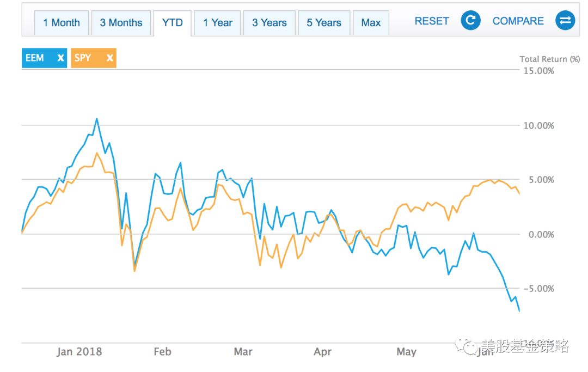Select the 1 Year range tab
This screenshot has width=588, height=372.
pos(217,23)
